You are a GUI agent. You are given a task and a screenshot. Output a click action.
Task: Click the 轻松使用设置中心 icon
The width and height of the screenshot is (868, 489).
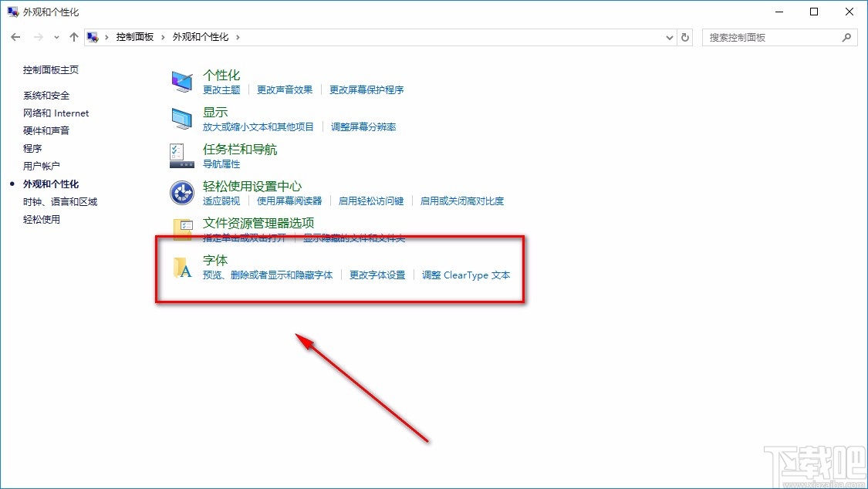(181, 192)
